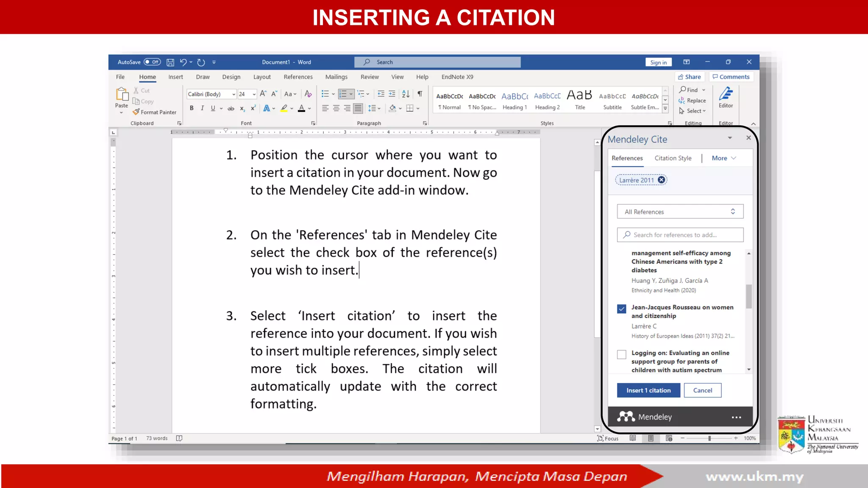Screen dimensions: 868x488
Task: Open the Select dropdown in Editing
Action: pyautogui.click(x=692, y=111)
